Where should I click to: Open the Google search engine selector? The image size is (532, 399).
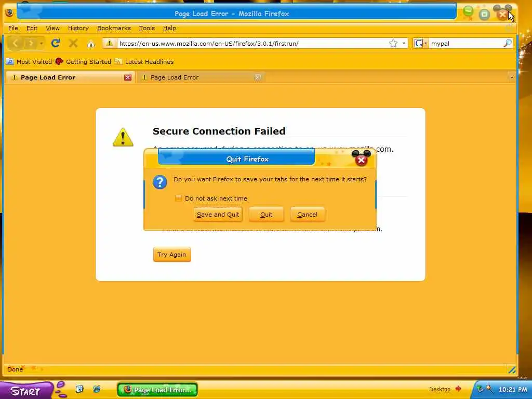tap(420, 43)
